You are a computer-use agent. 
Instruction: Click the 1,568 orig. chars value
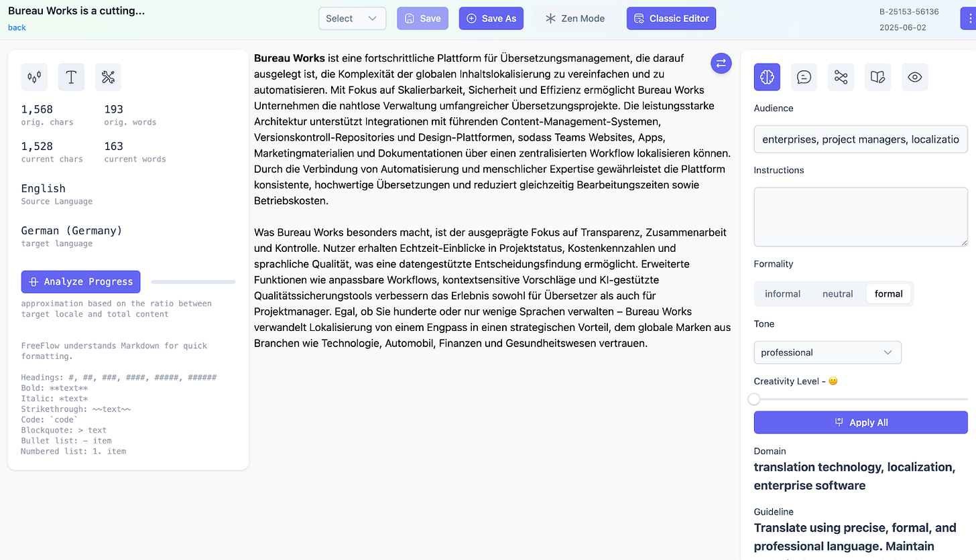pyautogui.click(x=37, y=109)
